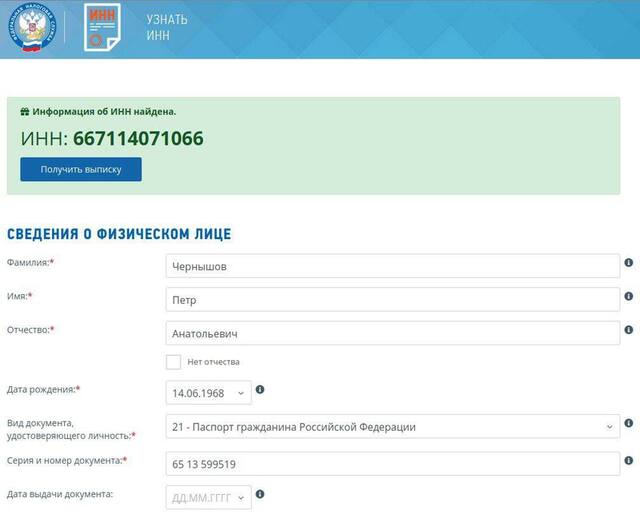Click info icon beside Отчество field
640x522 pixels.
click(x=629, y=330)
